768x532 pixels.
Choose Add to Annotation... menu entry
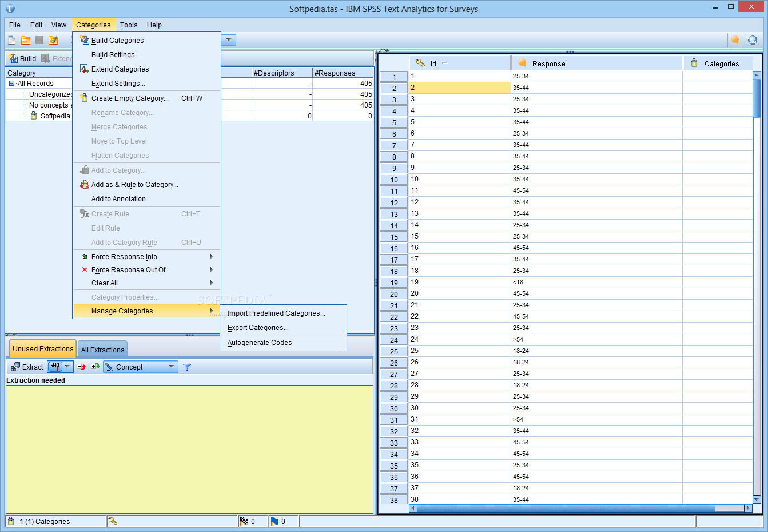pos(146,199)
